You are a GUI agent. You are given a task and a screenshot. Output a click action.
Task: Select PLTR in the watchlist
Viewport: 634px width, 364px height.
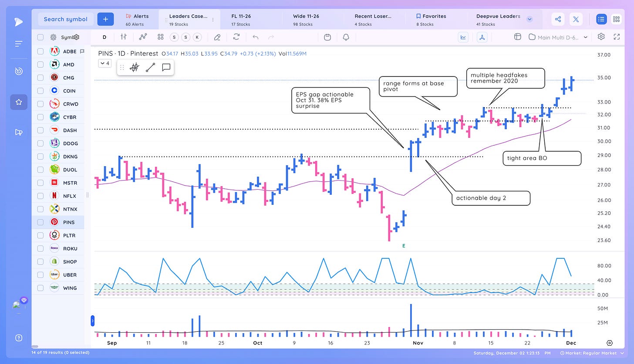coord(58,235)
